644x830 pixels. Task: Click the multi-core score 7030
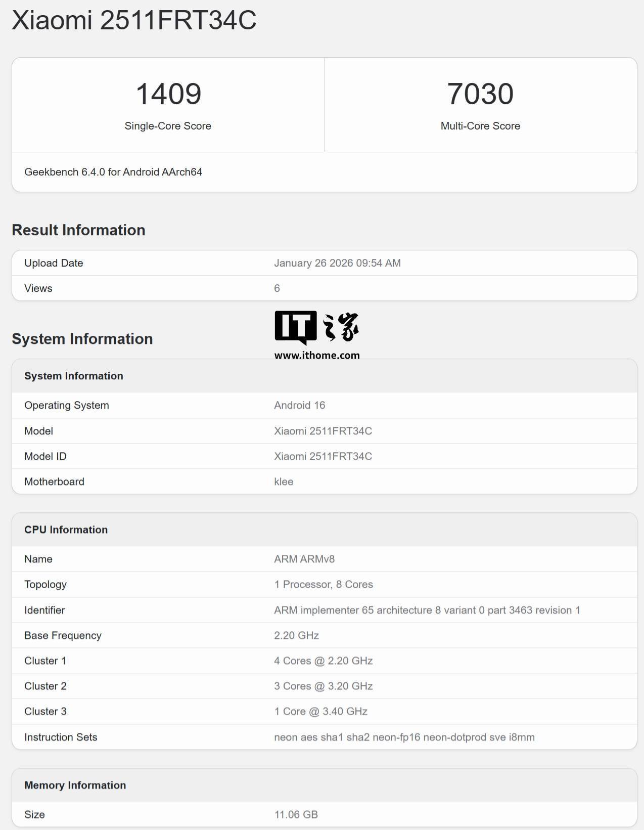[x=480, y=94]
